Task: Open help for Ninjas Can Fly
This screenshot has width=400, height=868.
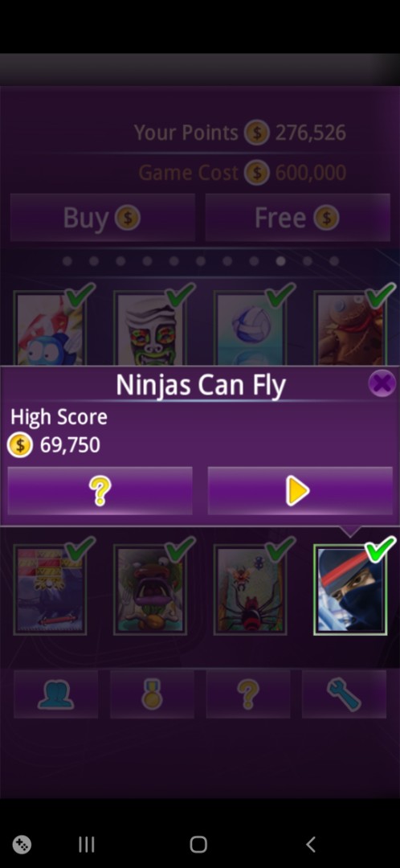Action: click(x=100, y=490)
